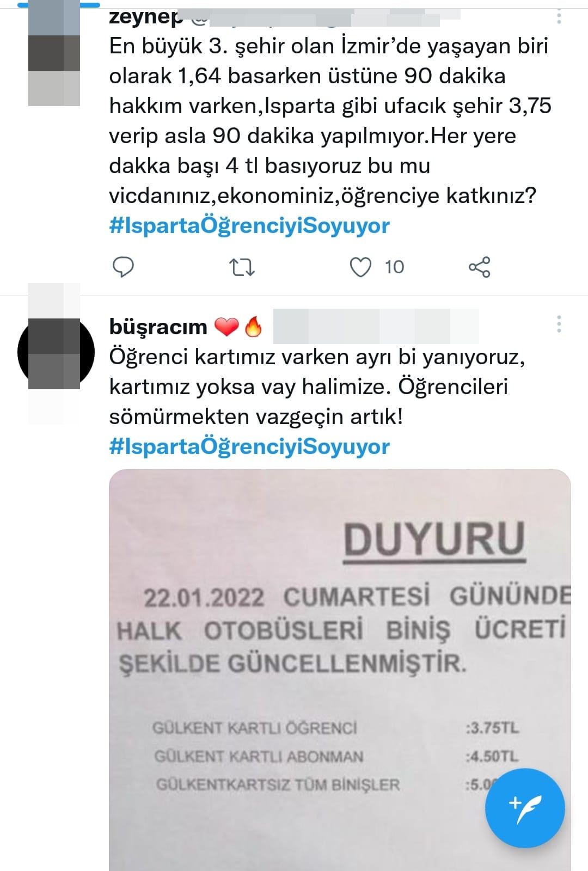Viewport: 588px width, 871px height.
Task: Retweet zeynep's tweet about İzmir
Action: pos(242,267)
